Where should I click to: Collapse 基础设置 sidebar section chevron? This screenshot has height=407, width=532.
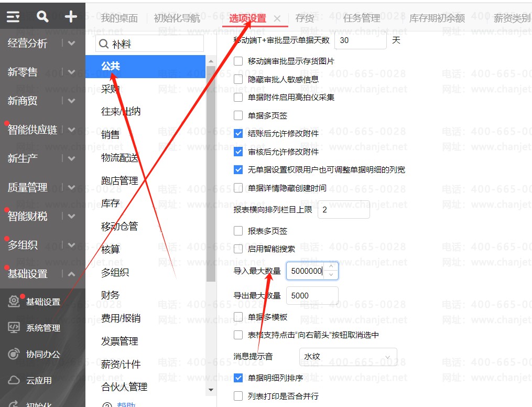coord(71,274)
